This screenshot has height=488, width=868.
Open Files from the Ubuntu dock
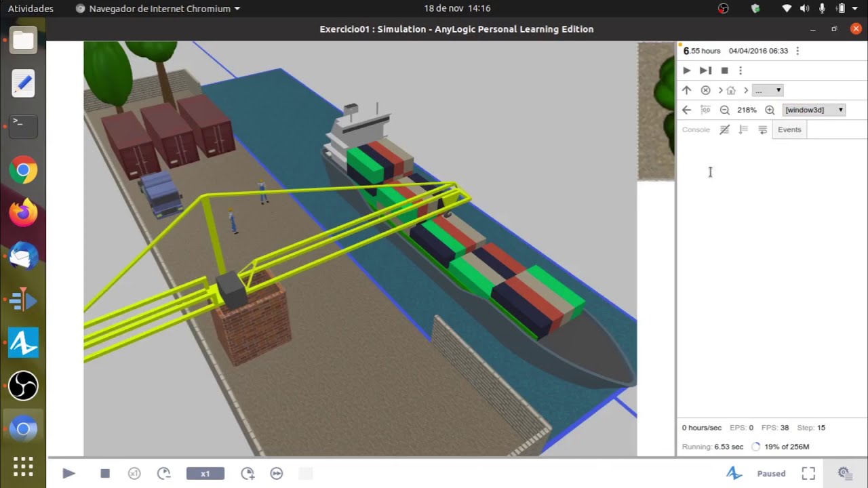coord(23,41)
